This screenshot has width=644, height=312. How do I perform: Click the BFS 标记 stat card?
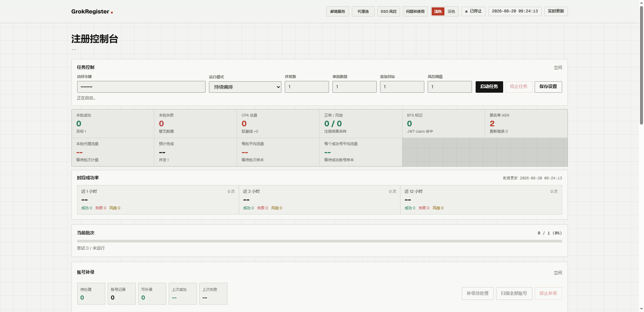(443, 123)
